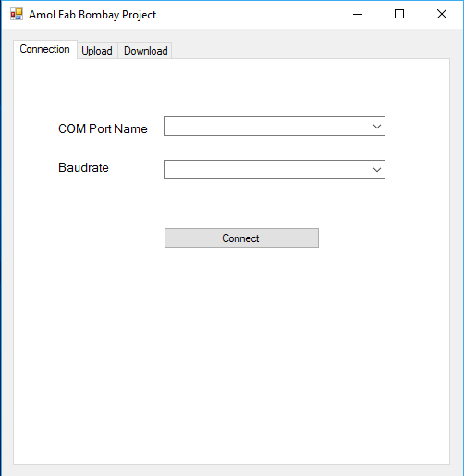The width and height of the screenshot is (464, 476).
Task: Open the Upload tab
Action: [97, 51]
